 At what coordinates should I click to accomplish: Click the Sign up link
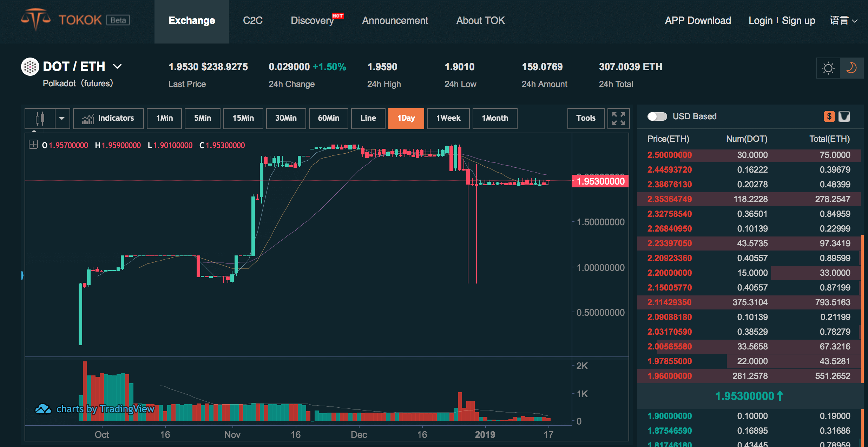pos(798,21)
